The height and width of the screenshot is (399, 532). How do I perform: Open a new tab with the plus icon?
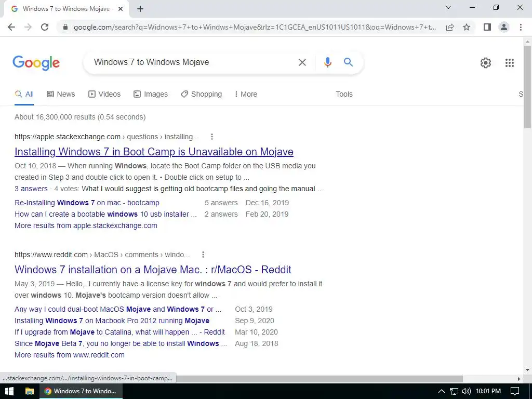point(140,9)
